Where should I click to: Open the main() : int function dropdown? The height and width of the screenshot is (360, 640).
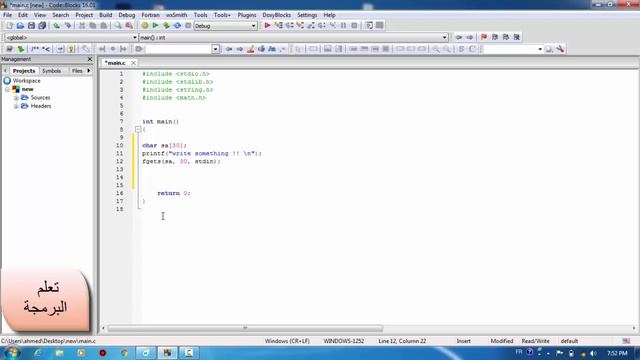pos(444,37)
